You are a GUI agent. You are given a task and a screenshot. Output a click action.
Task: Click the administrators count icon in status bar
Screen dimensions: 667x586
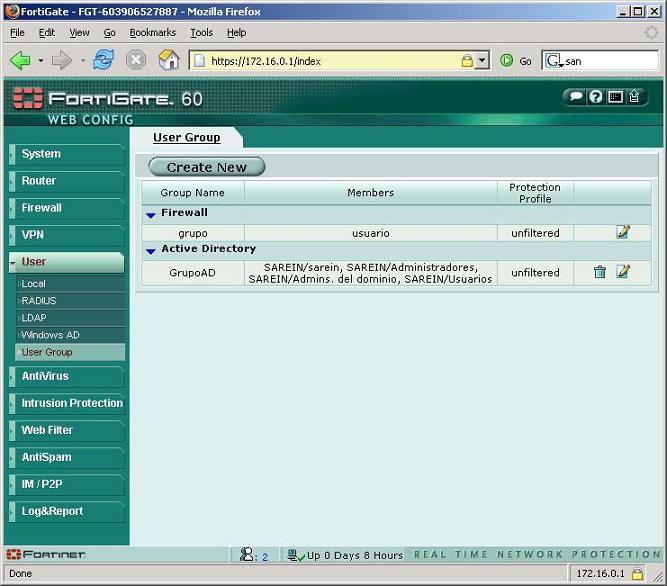pyautogui.click(x=248, y=555)
